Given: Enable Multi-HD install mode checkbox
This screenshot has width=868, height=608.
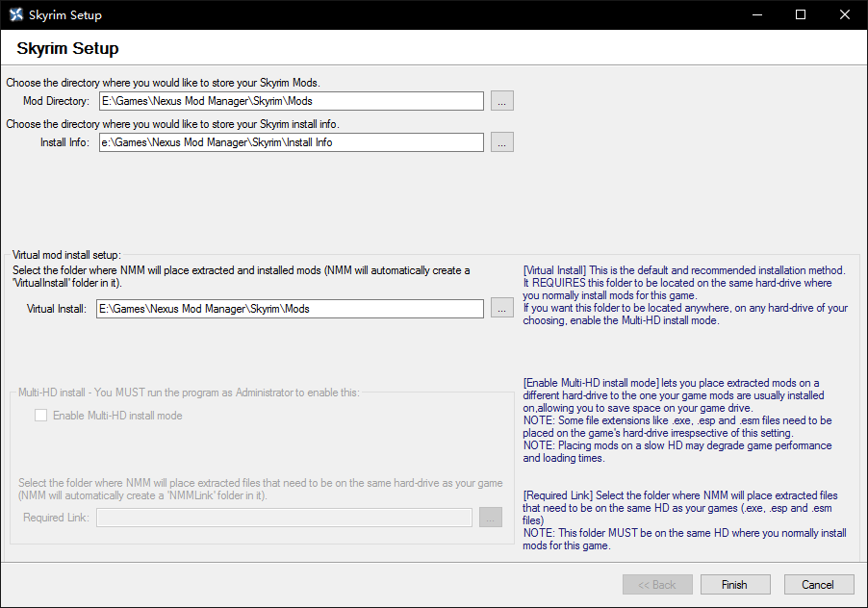Looking at the screenshot, I should 41,416.
